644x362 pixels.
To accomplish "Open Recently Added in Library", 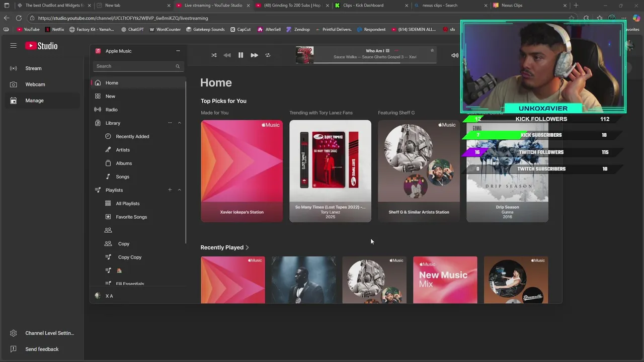I will pos(132,137).
